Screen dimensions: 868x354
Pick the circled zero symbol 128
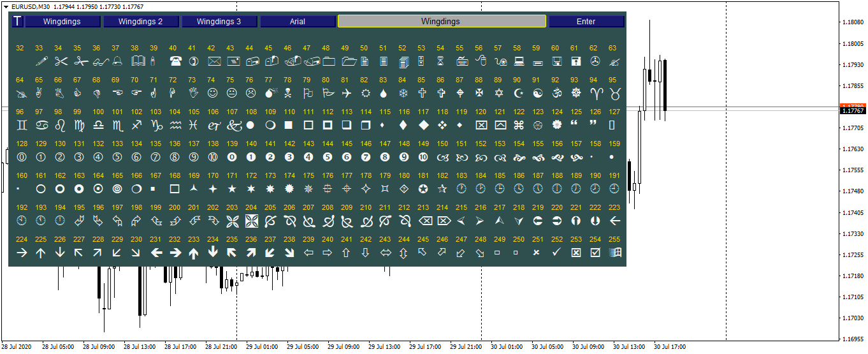(x=22, y=157)
